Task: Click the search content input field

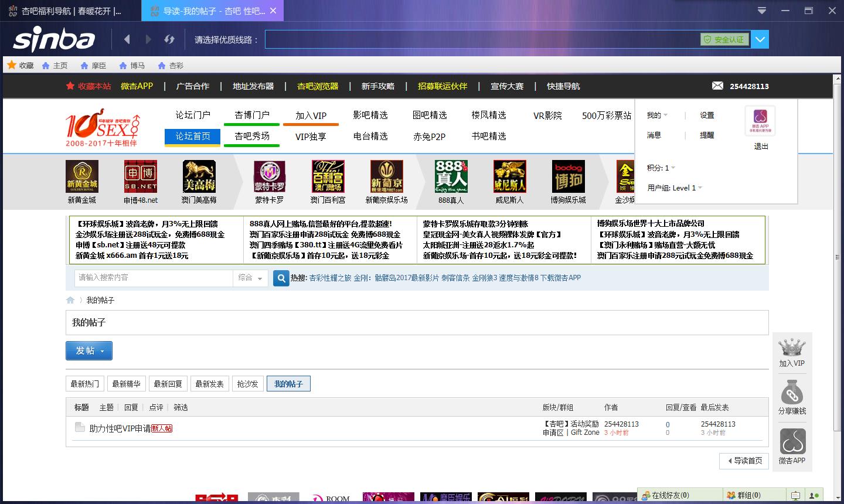Action: coord(154,278)
